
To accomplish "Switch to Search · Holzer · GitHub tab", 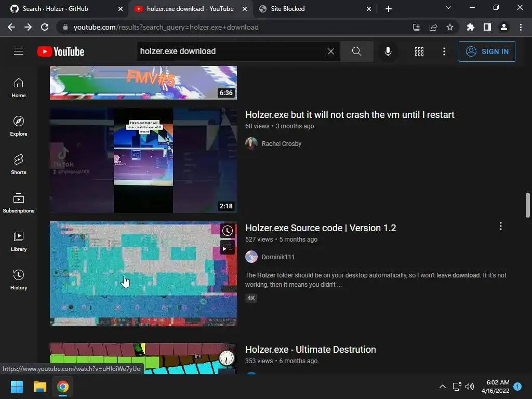I will point(64,9).
